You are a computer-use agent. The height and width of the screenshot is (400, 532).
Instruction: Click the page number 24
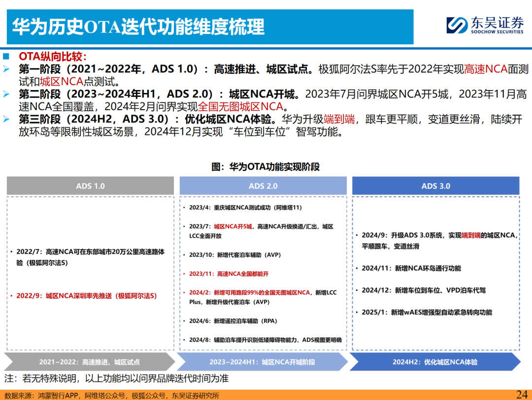point(522,395)
